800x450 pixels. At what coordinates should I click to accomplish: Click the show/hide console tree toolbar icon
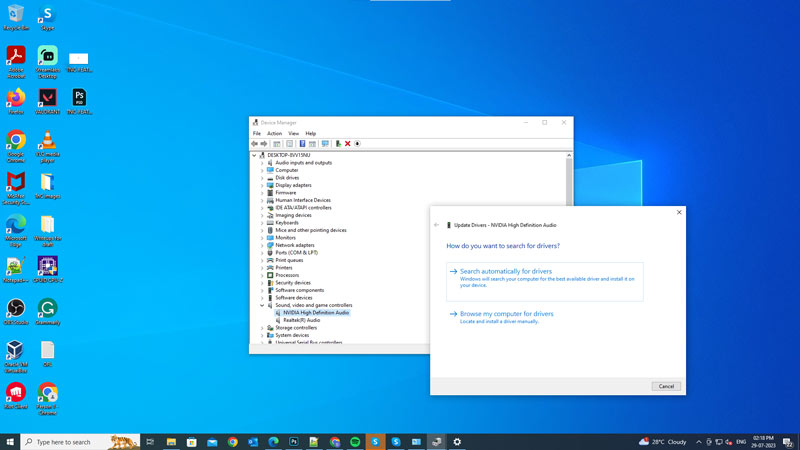click(277, 144)
